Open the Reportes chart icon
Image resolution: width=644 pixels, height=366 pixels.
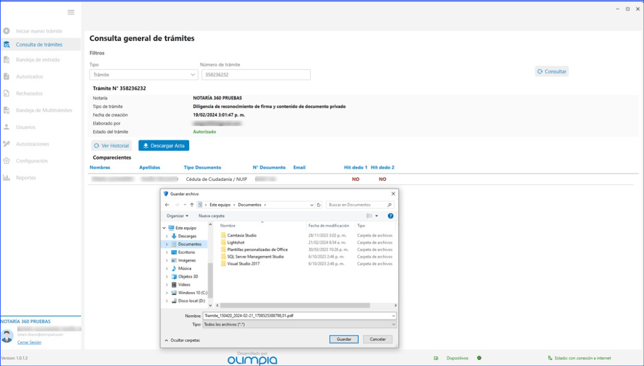tap(7, 178)
